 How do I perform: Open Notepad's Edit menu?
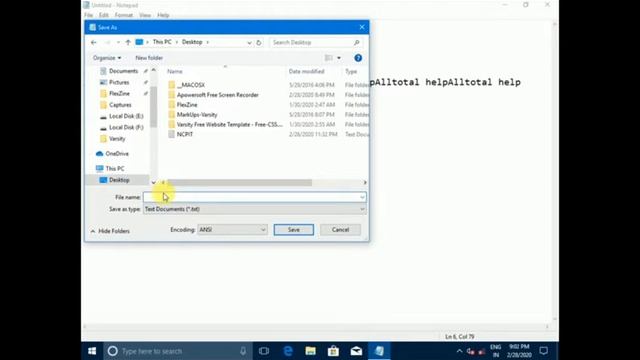pos(104,15)
